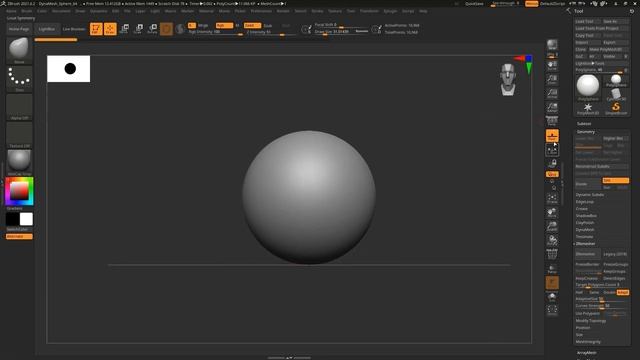Open the Dots stroke type selector
640x360 pixels.
pos(19,79)
